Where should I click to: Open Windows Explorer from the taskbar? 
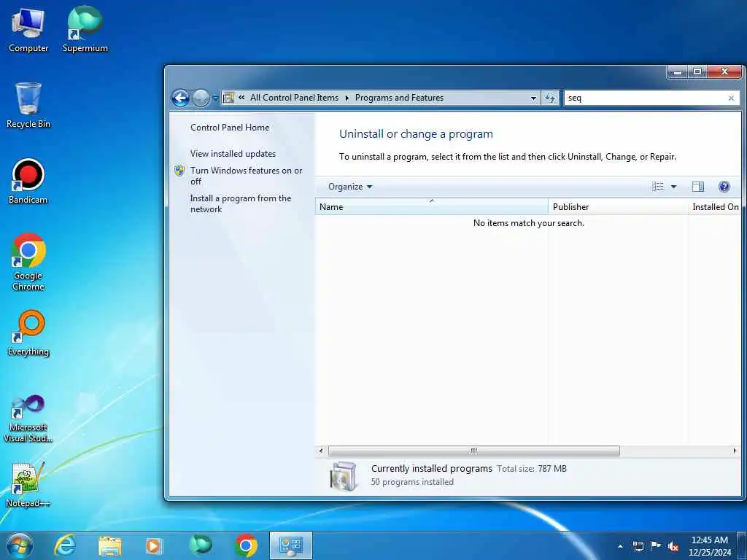(110, 546)
